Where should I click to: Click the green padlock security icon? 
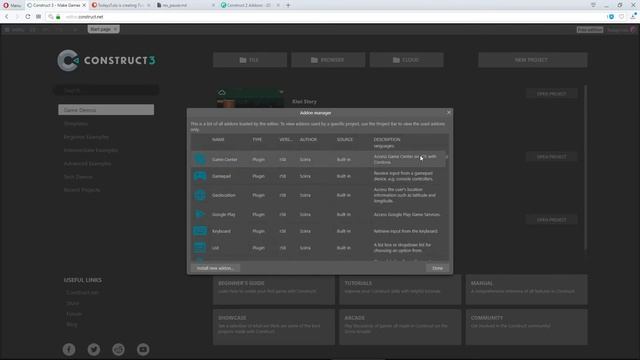click(x=58, y=17)
